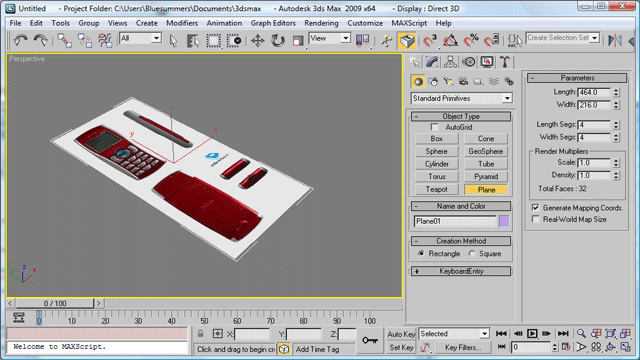Click the Plane01 object color swatch
Screen dimensions: 640x360
click(504, 221)
